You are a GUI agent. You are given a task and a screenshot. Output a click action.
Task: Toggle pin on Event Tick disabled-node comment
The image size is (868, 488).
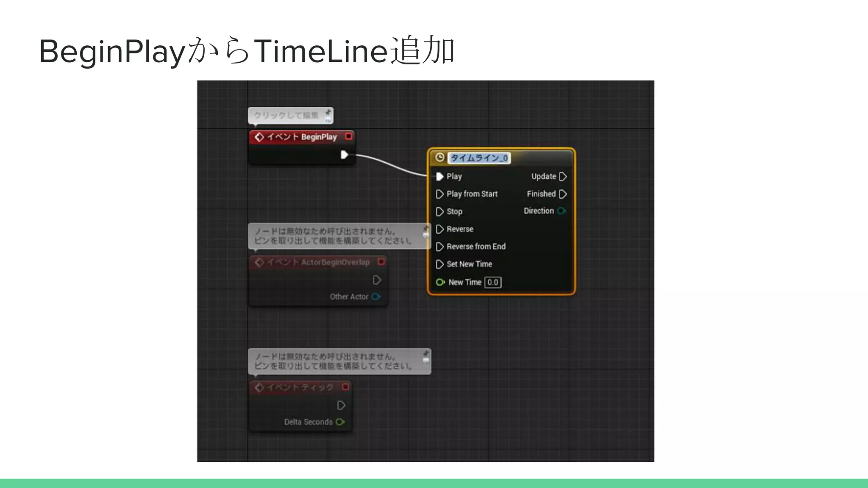tap(426, 353)
